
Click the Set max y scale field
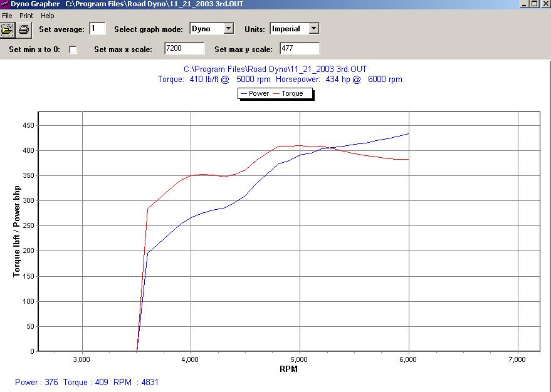pos(300,49)
